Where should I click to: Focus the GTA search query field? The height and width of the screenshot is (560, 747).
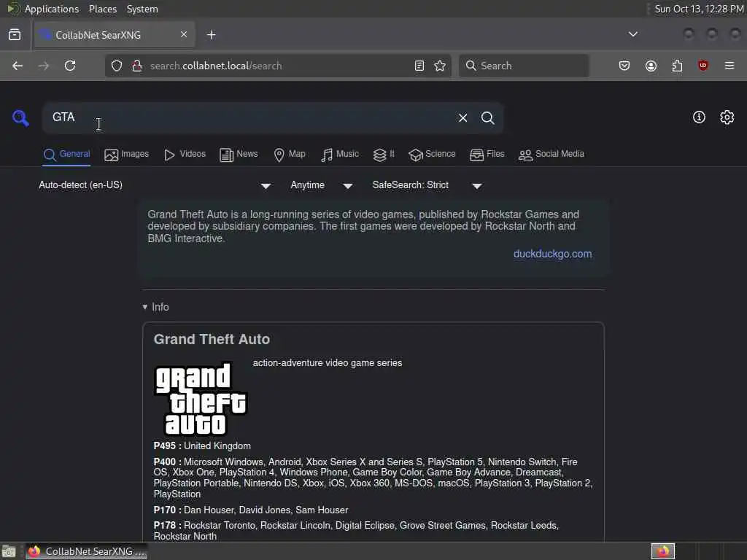tap(248, 117)
